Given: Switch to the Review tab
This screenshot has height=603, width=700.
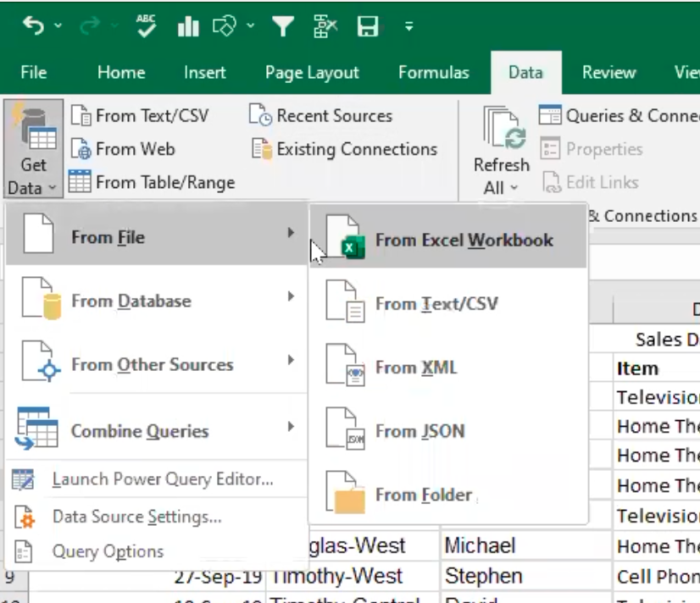Looking at the screenshot, I should coord(608,72).
